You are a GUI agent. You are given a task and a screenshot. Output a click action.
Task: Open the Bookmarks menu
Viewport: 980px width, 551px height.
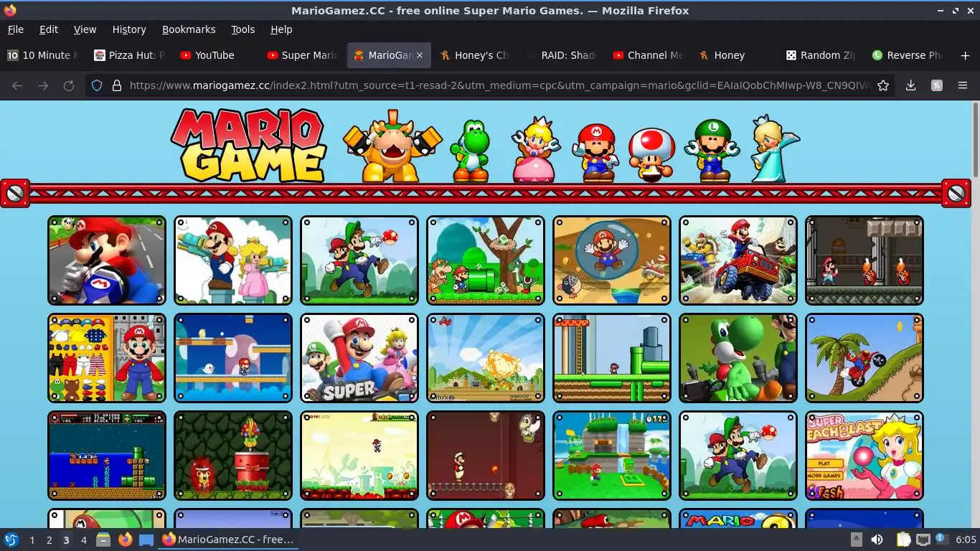click(189, 29)
